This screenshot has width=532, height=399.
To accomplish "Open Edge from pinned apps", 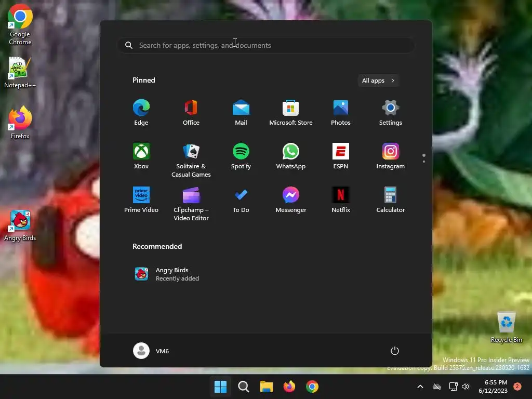I will 141,113.
